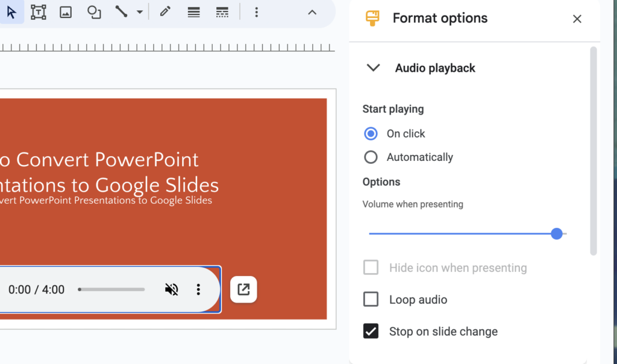
Task: Collapse the Audio playback section
Action: click(373, 67)
